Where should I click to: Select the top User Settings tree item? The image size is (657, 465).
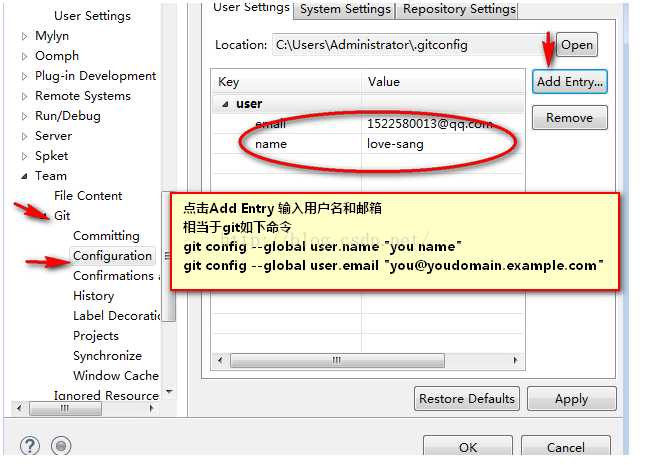pos(93,16)
